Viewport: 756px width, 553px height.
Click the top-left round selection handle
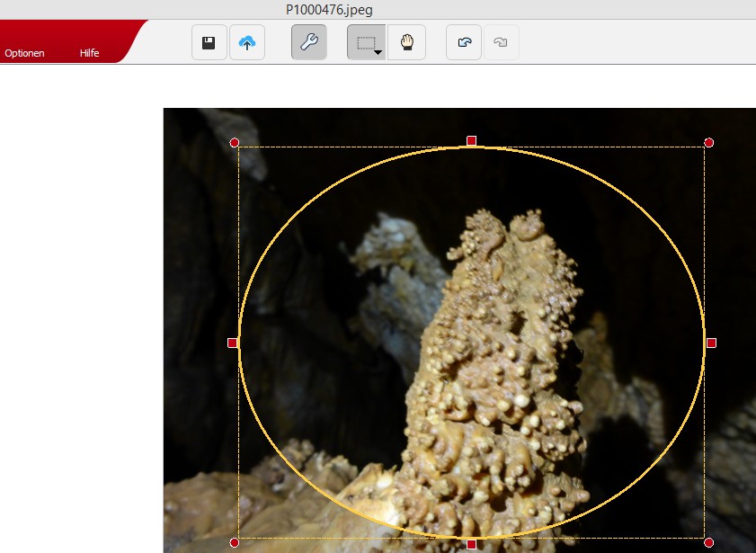(x=235, y=142)
